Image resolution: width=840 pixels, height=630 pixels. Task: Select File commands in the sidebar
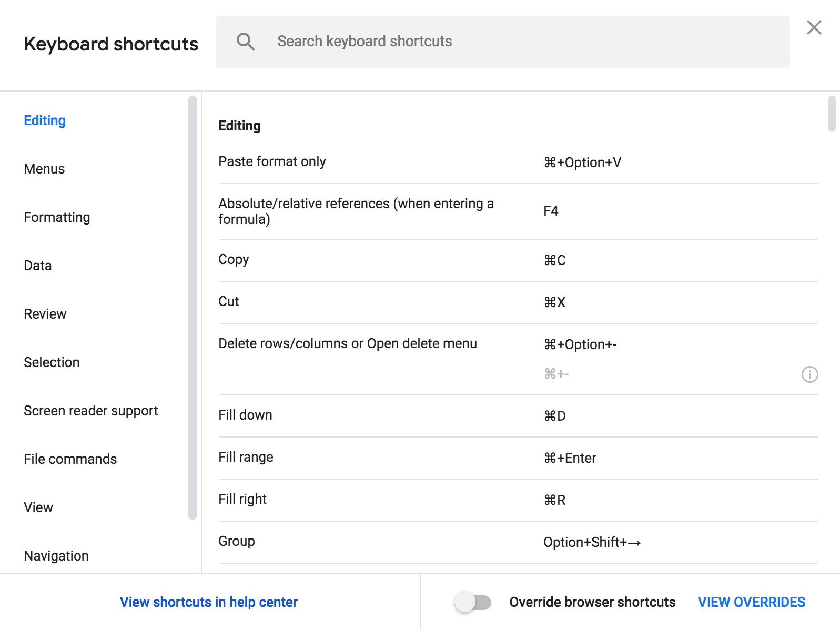coord(70,459)
